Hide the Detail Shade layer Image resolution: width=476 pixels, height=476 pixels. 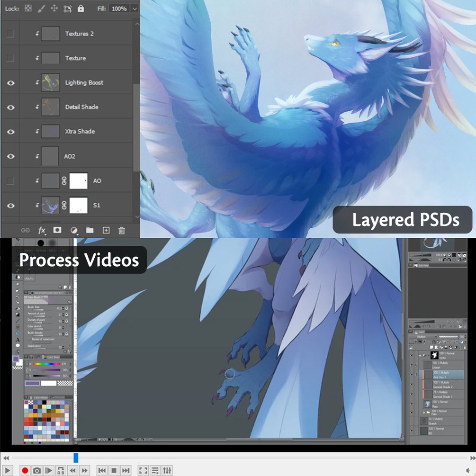click(x=10, y=107)
